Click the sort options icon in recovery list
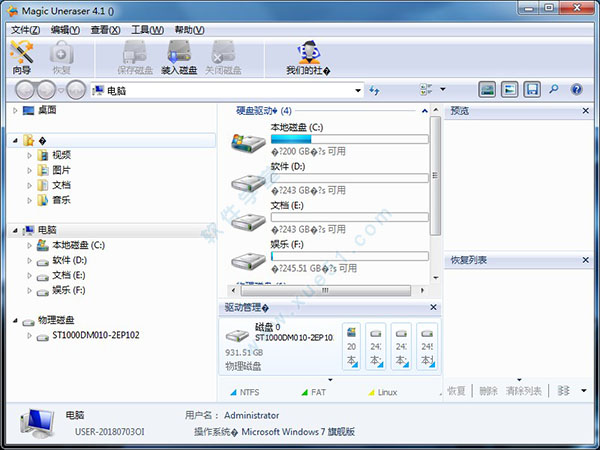Viewport: 600px width, 450px height. 564,391
